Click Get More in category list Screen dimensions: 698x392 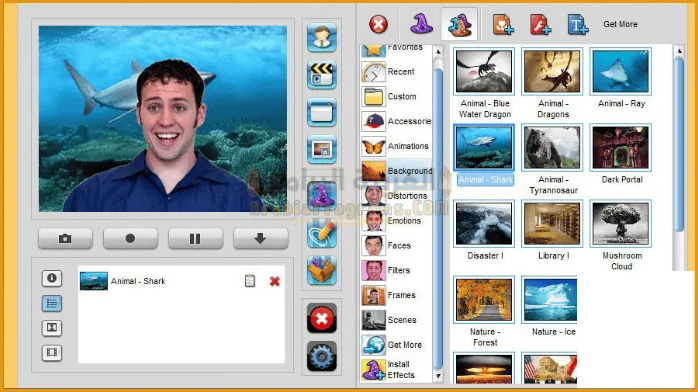point(396,345)
